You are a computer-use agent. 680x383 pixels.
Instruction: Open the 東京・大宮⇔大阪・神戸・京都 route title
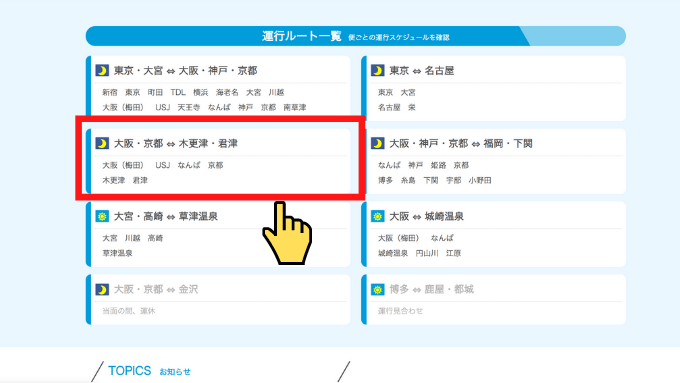point(186,70)
